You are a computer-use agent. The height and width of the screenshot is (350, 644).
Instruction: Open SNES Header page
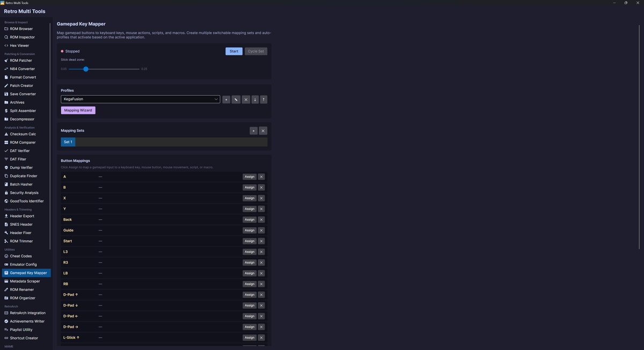click(26, 225)
